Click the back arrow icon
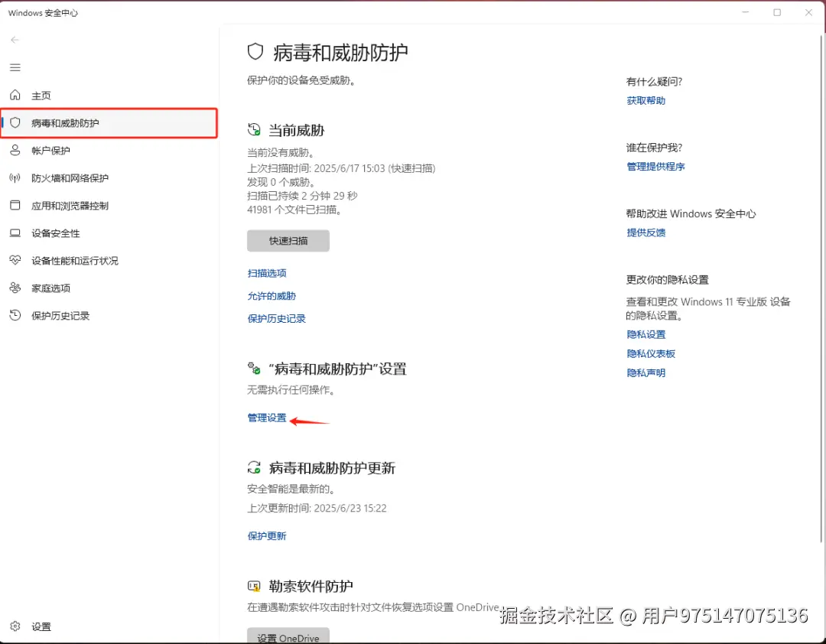Viewport: 826px width, 644px height. (x=15, y=40)
